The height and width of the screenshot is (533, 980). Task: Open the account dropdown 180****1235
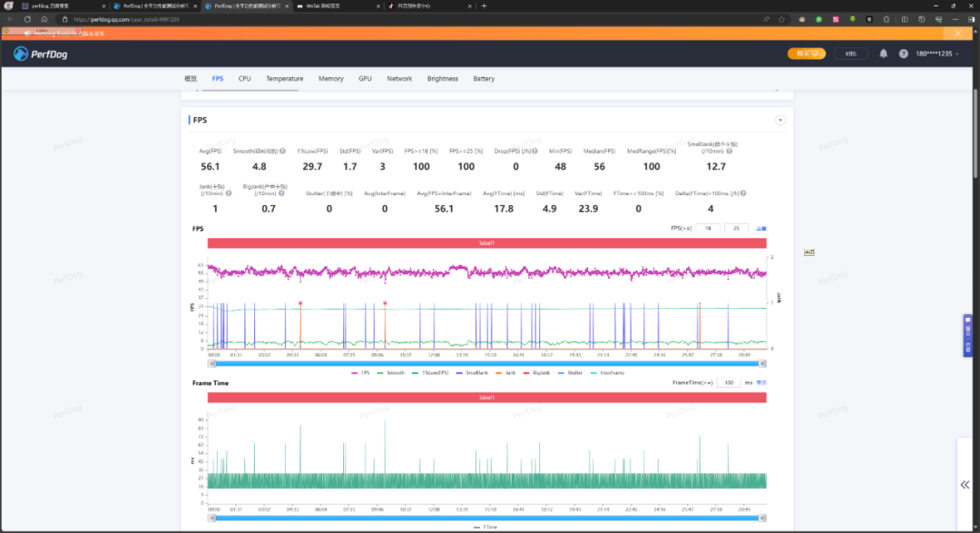click(936, 54)
